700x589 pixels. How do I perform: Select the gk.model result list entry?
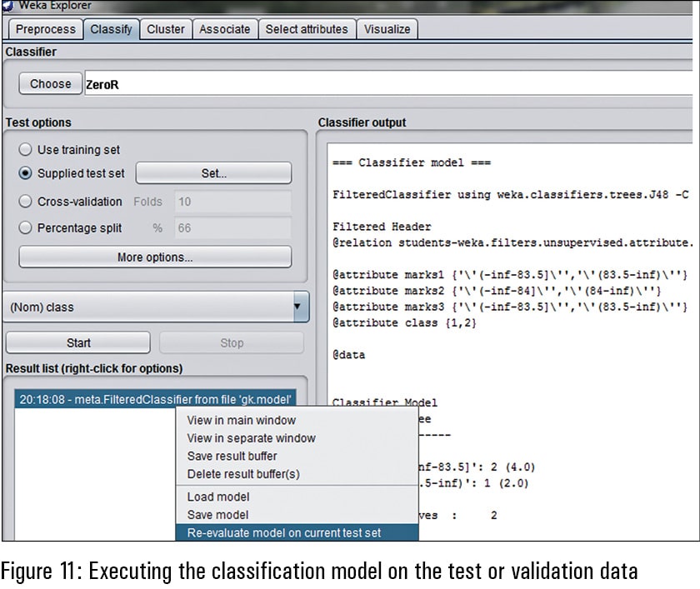coord(156,400)
